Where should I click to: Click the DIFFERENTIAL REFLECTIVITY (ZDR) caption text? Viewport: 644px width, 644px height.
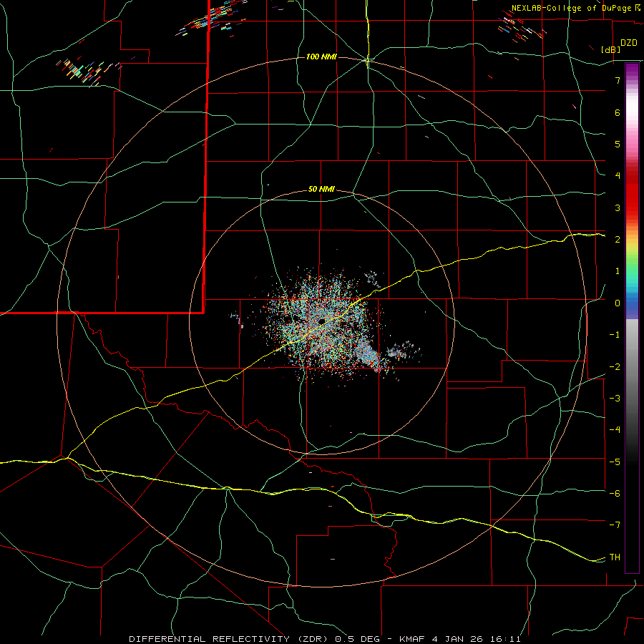pos(230,639)
